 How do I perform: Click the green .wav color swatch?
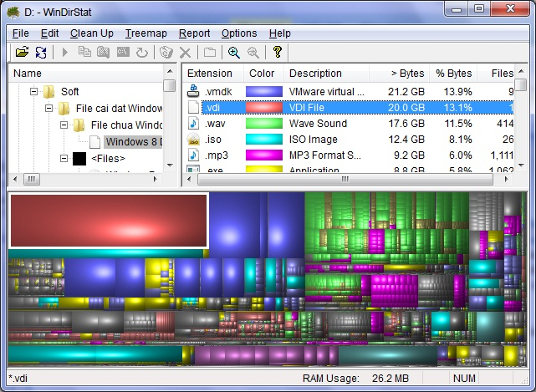(264, 124)
